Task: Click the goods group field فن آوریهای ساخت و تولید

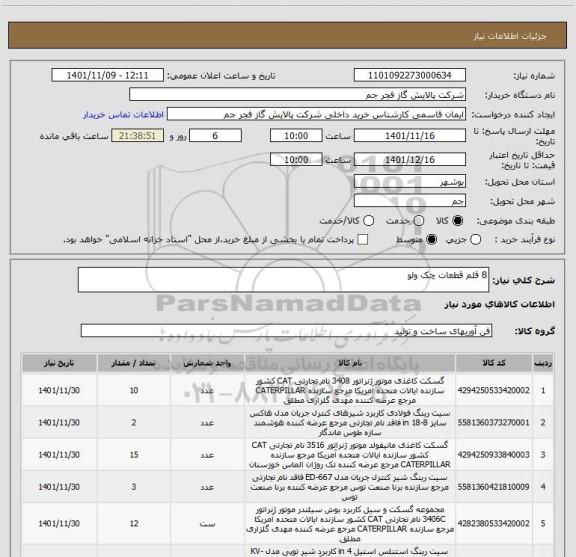Action: pyautogui.click(x=286, y=331)
